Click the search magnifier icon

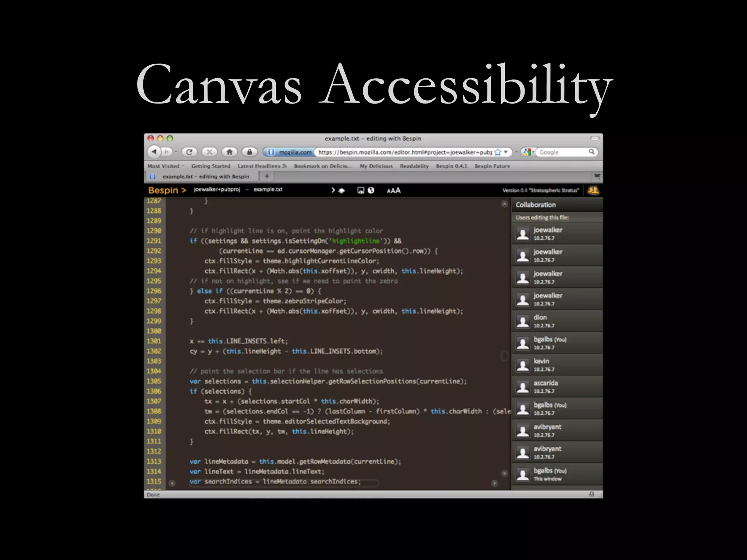(592, 152)
